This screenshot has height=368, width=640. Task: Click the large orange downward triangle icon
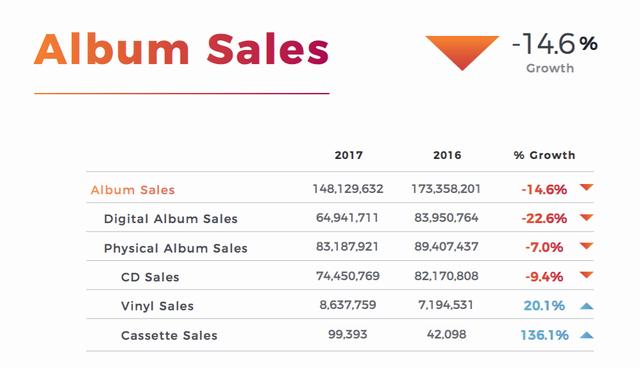pos(462,53)
